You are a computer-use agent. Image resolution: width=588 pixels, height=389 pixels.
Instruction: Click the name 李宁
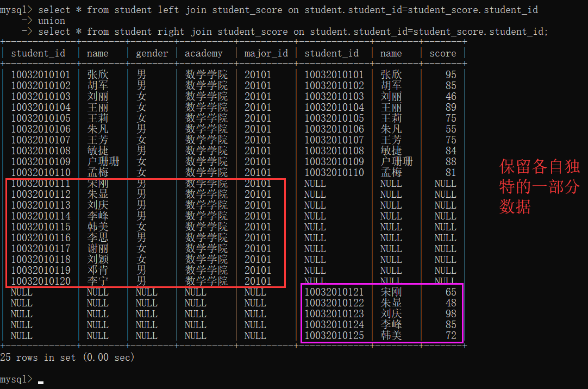pos(98,281)
